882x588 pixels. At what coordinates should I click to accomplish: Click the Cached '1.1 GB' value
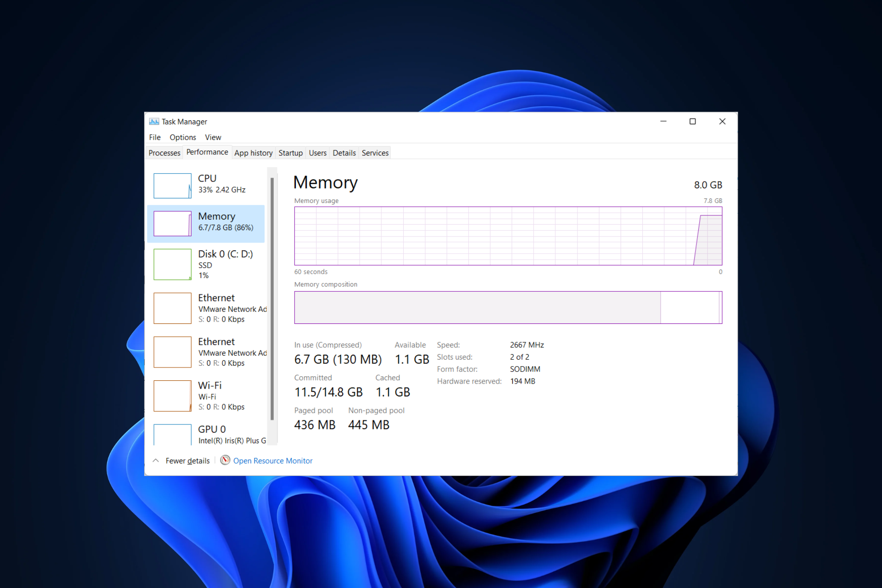coord(393,392)
